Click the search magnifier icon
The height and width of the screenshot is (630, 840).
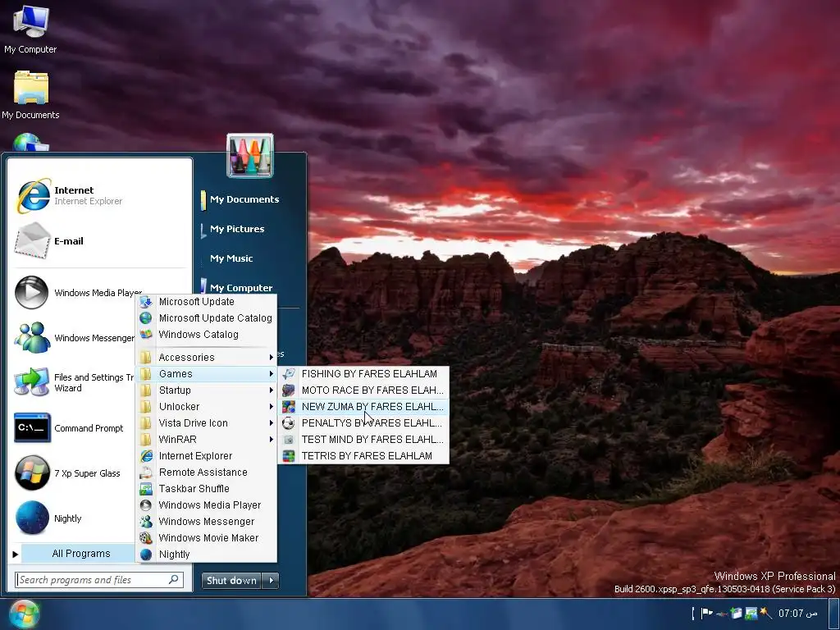click(x=174, y=580)
